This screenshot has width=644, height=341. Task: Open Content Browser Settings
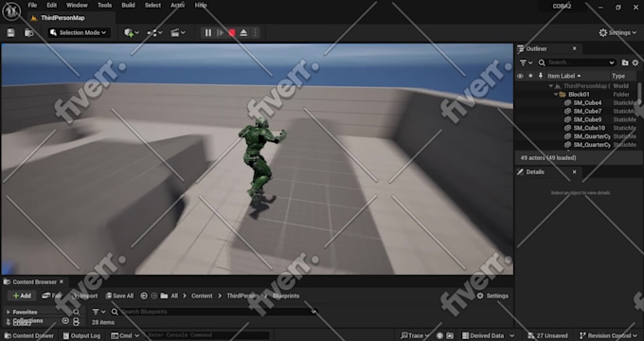[x=492, y=296]
